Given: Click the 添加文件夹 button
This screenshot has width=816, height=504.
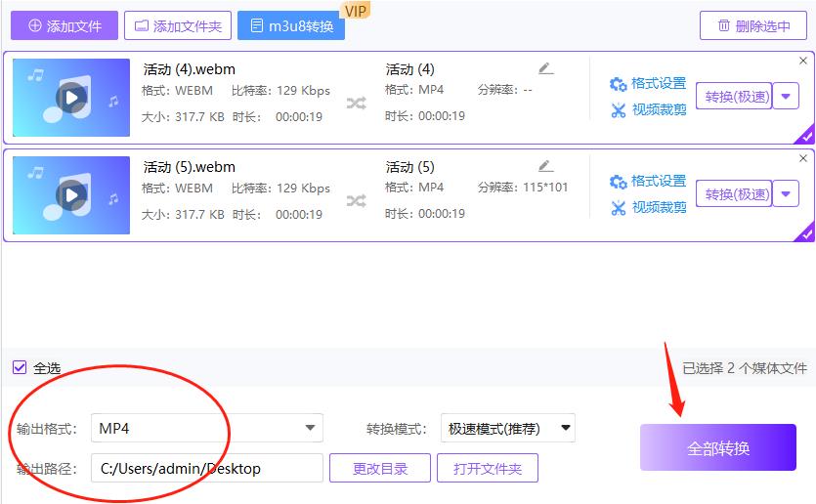Looking at the screenshot, I should click(x=178, y=25).
